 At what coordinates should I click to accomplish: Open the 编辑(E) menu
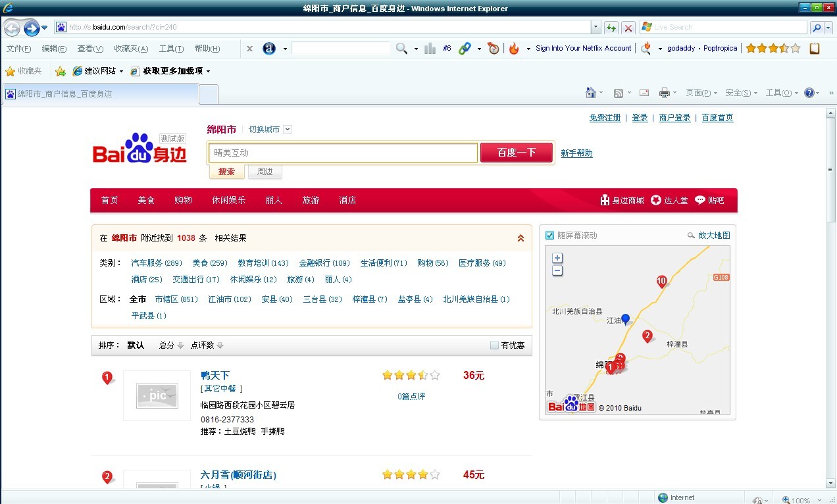54,49
